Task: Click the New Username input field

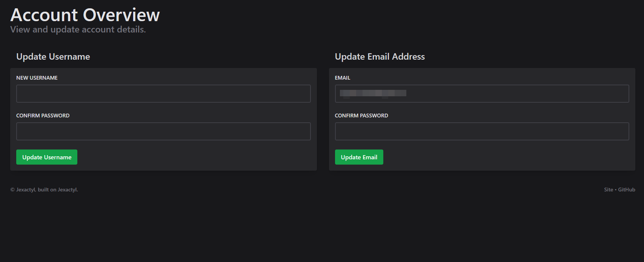Action: click(163, 94)
